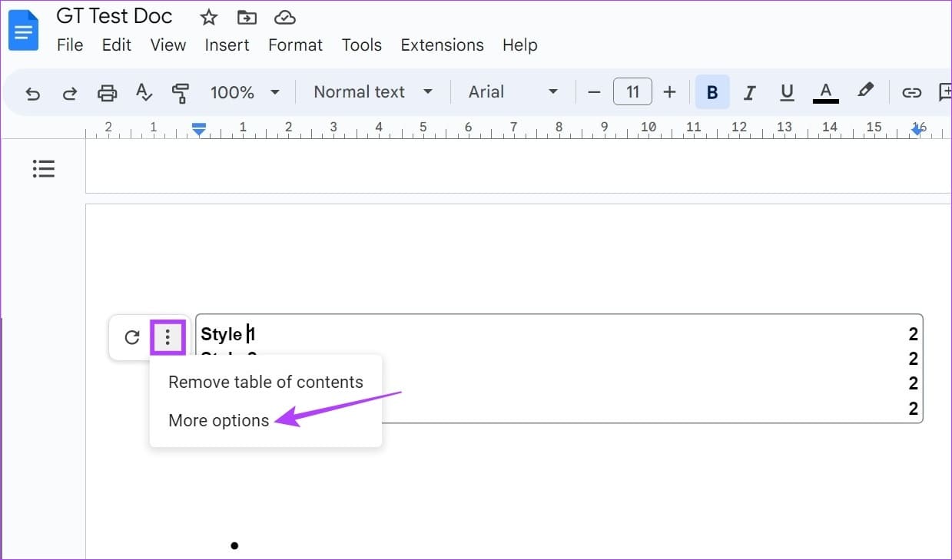
Task: Expand the Normal text style dropdown
Action: click(373, 93)
